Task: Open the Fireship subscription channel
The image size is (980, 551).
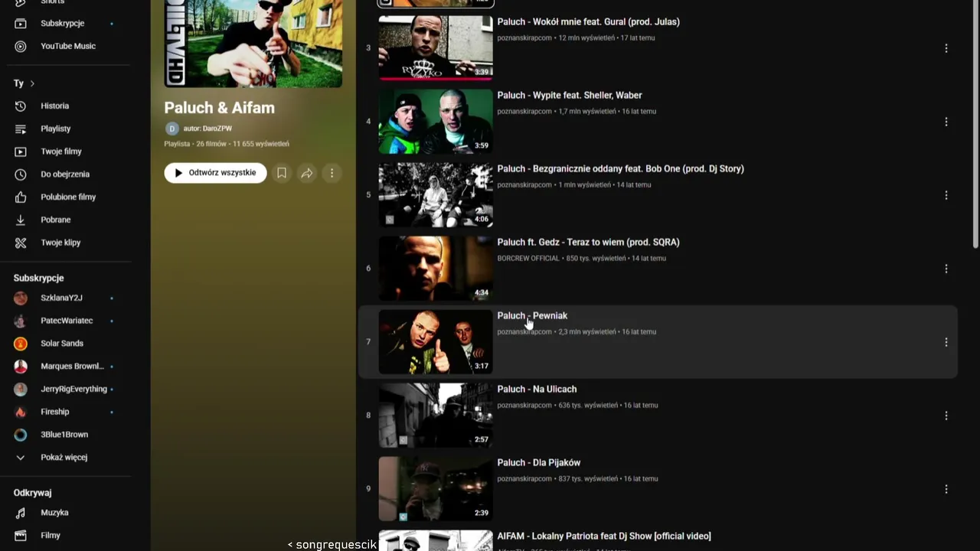Action: coord(65,412)
